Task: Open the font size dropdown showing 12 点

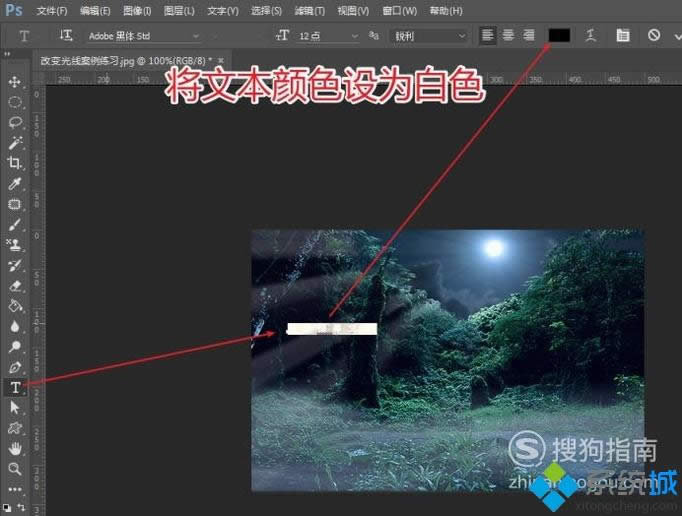Action: [328, 36]
